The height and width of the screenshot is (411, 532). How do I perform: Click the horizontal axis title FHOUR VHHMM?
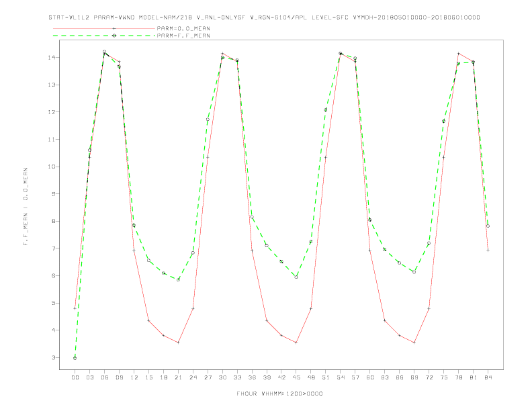[x=279, y=394]
